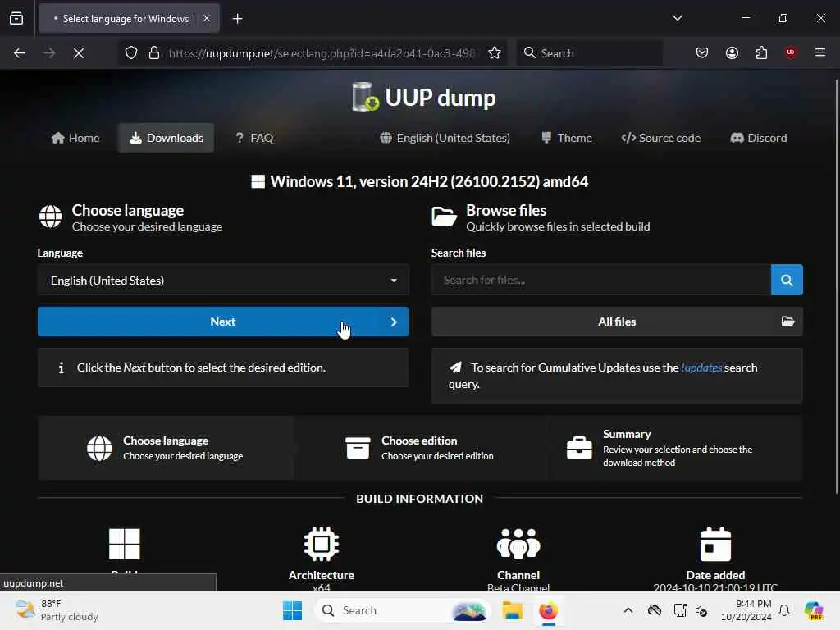Select the Choose language step

click(x=166, y=448)
